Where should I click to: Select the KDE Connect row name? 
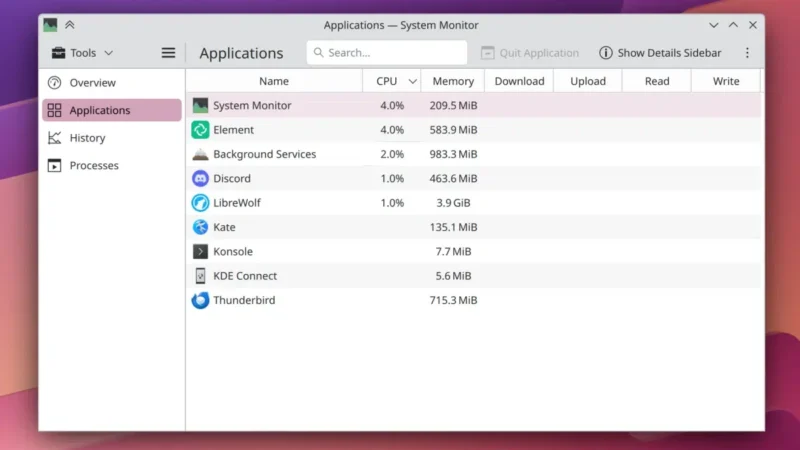point(245,276)
